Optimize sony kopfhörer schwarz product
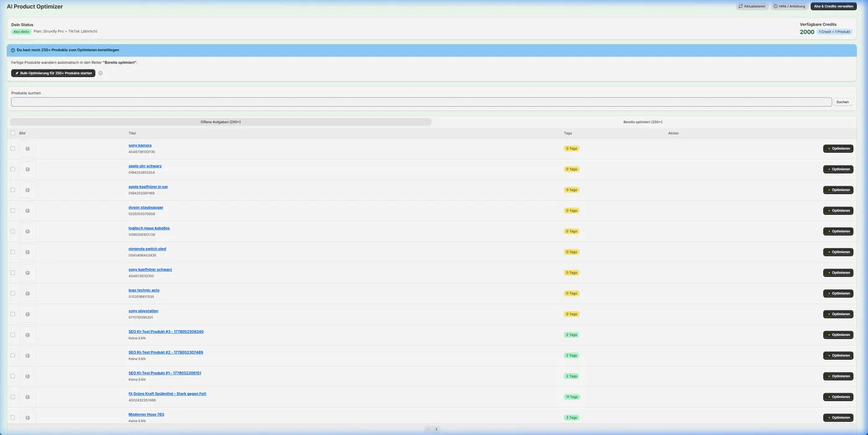 838,272
